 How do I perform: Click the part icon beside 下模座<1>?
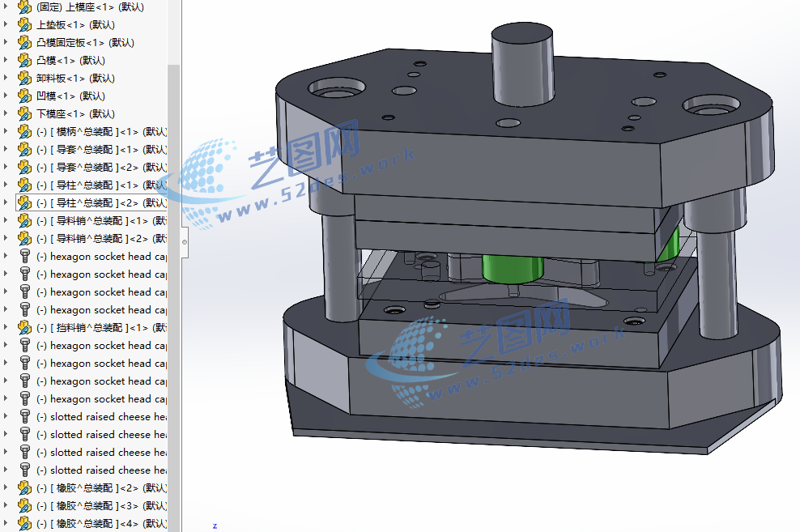click(x=24, y=113)
